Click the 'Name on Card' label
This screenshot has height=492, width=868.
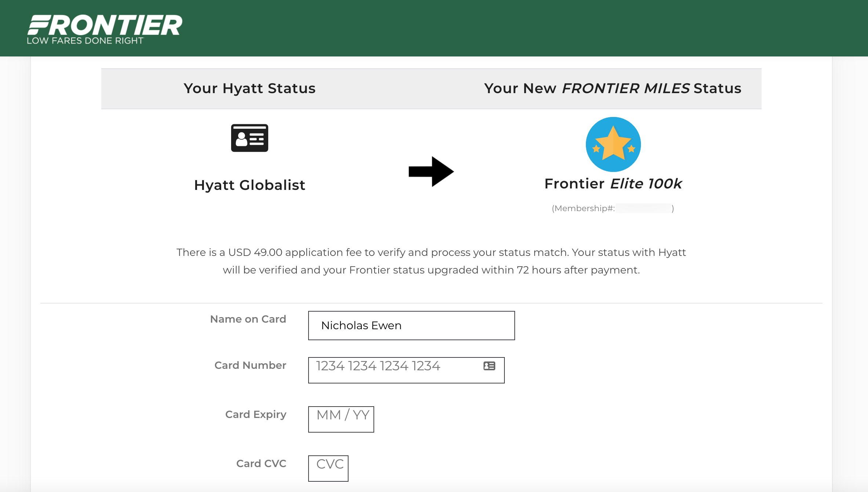pos(248,319)
